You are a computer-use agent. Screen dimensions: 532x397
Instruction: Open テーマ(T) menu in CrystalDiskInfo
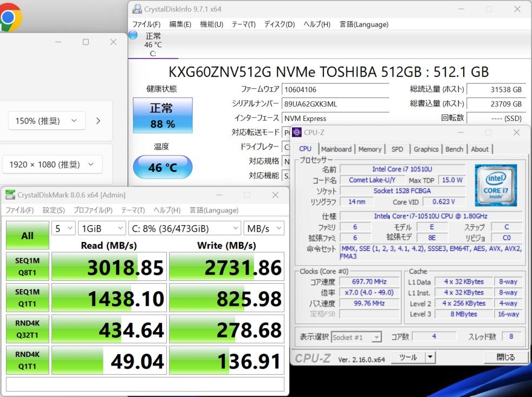(243, 24)
